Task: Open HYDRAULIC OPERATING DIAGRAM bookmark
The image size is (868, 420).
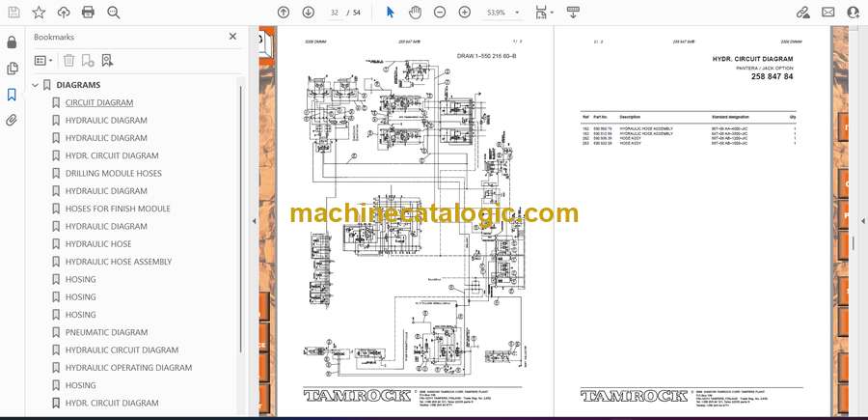Action: pos(128,367)
